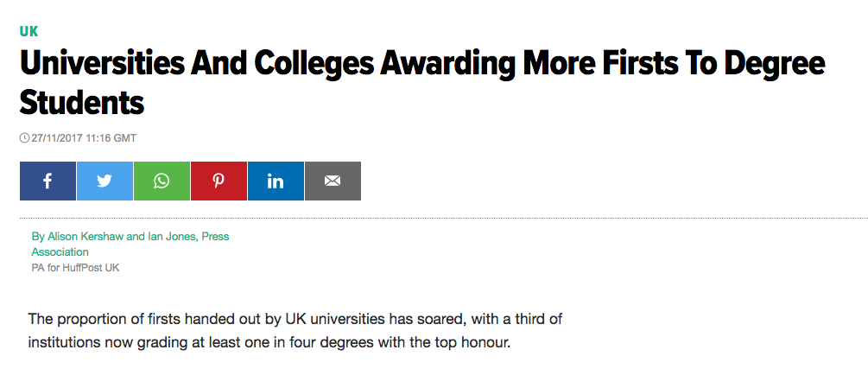Click the word Firsts in the headline
The width and height of the screenshot is (868, 369).
pos(611,65)
